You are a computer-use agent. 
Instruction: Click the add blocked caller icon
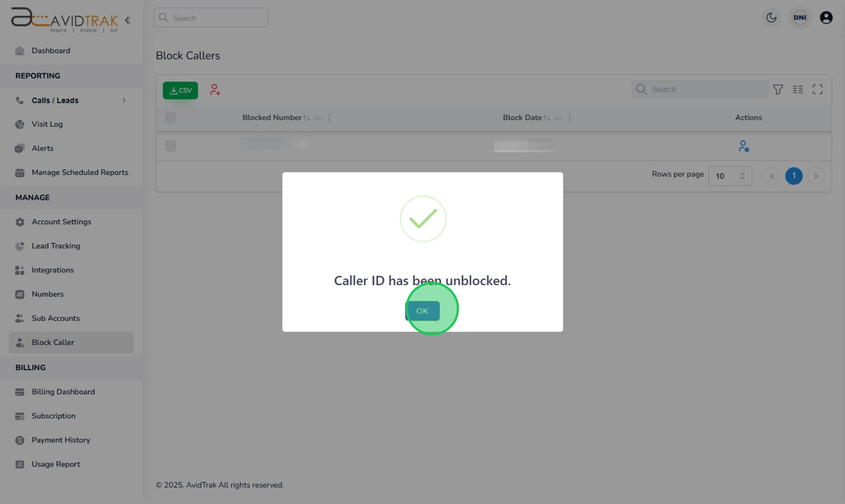tap(215, 90)
